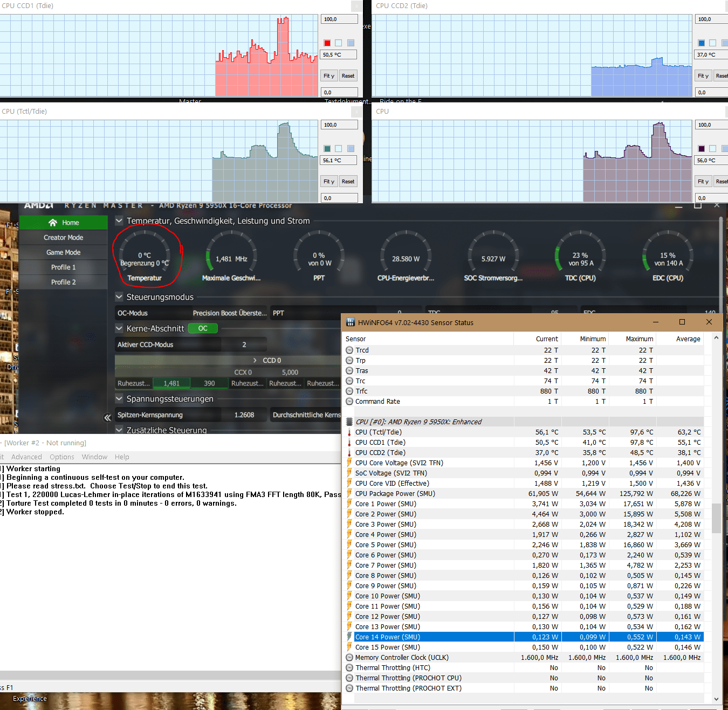The height and width of the screenshot is (710, 728).
Task: Open the Advanced menu in Prime95
Action: 26,457
